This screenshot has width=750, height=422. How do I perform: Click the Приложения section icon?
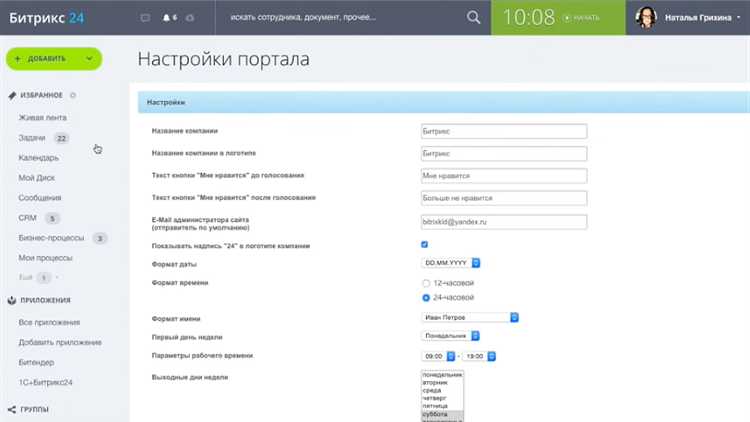pos(12,300)
